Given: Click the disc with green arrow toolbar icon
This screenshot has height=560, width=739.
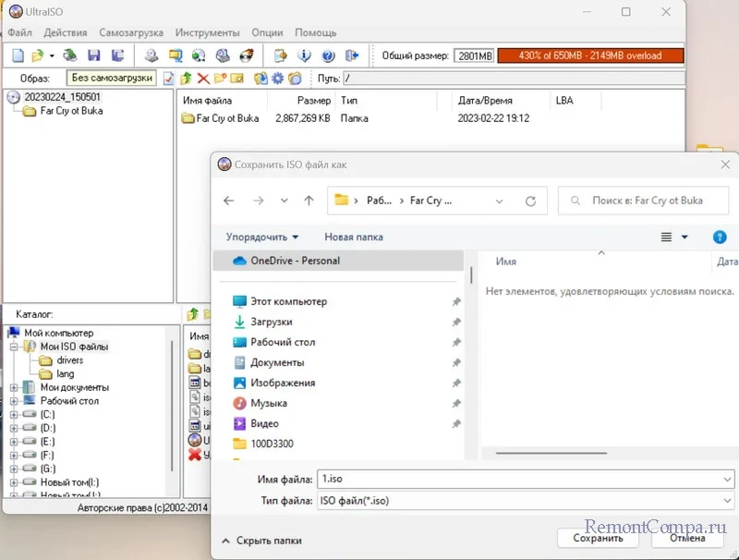Looking at the screenshot, I should tap(199, 55).
